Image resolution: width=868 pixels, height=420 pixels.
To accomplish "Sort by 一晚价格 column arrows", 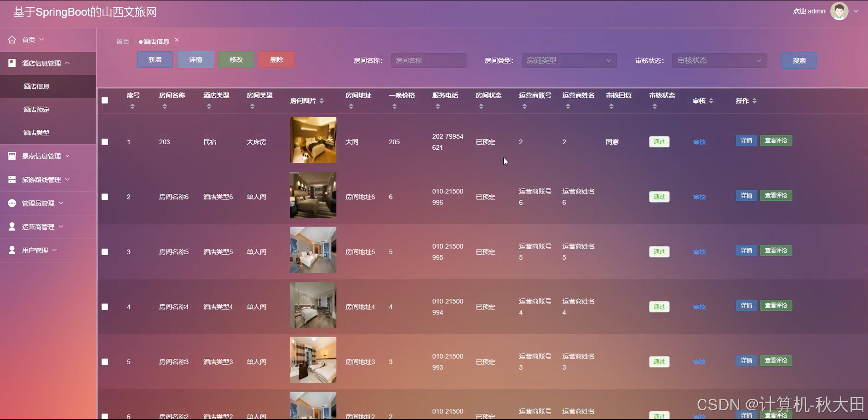I will [x=394, y=106].
